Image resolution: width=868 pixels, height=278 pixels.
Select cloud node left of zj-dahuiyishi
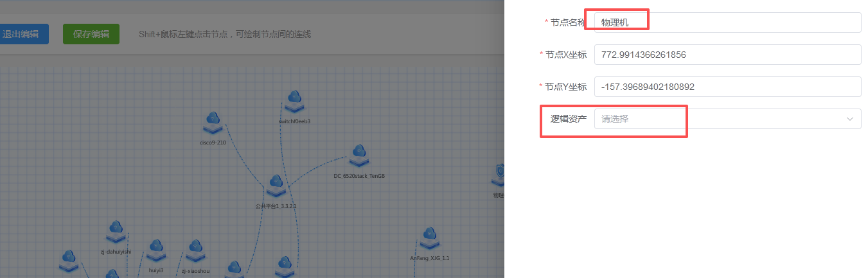coord(69,261)
